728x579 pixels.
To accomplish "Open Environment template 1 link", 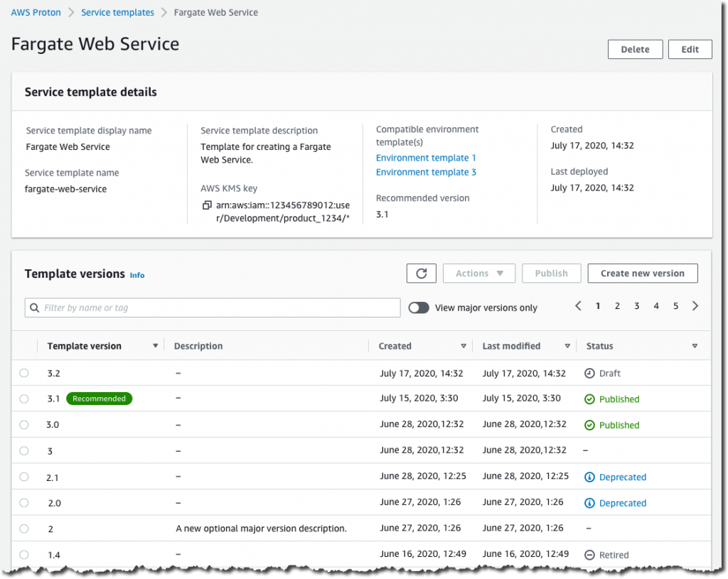I will (426, 158).
